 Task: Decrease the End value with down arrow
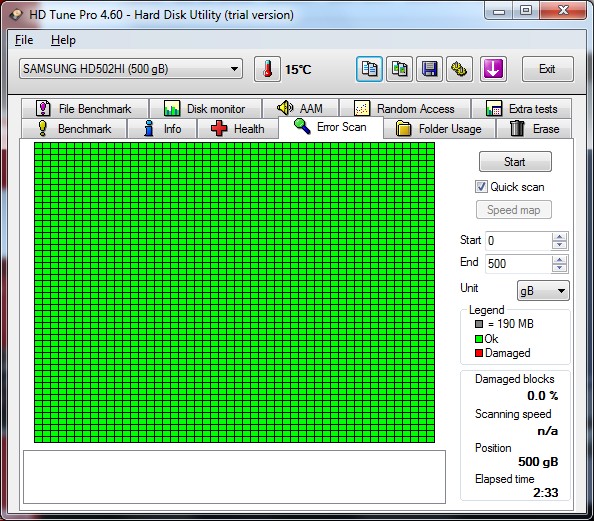click(560, 268)
